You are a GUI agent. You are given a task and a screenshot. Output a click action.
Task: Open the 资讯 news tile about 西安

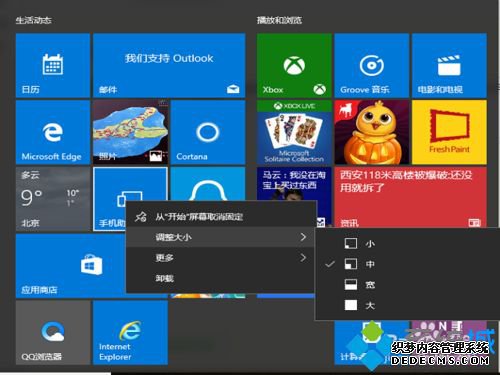tap(411, 197)
